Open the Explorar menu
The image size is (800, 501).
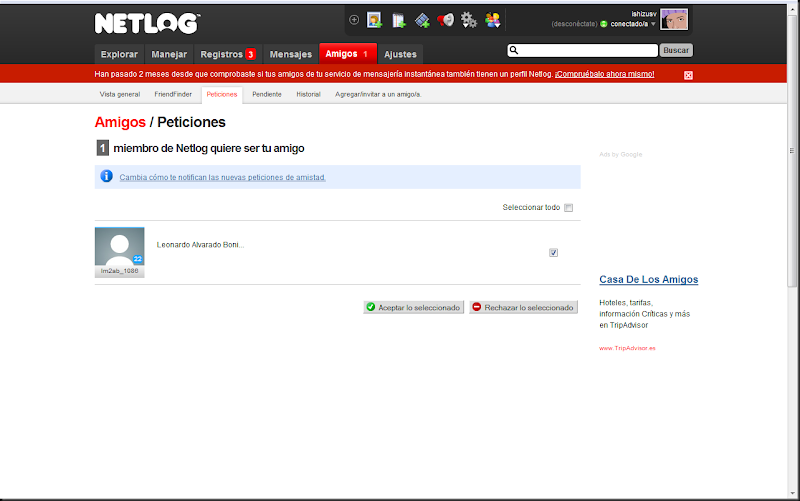tap(119, 54)
